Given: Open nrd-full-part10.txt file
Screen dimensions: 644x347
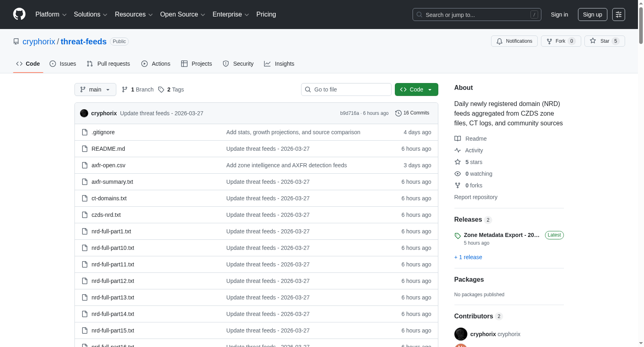Looking at the screenshot, I should [x=113, y=248].
